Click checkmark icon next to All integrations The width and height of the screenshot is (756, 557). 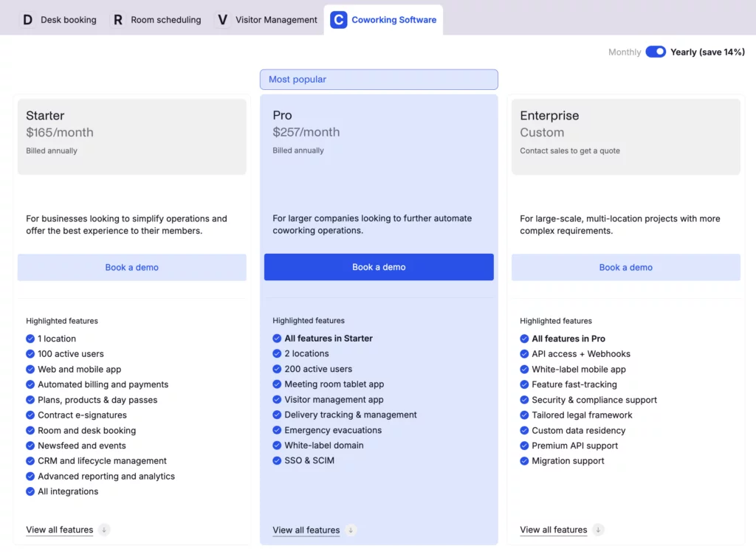(x=30, y=491)
